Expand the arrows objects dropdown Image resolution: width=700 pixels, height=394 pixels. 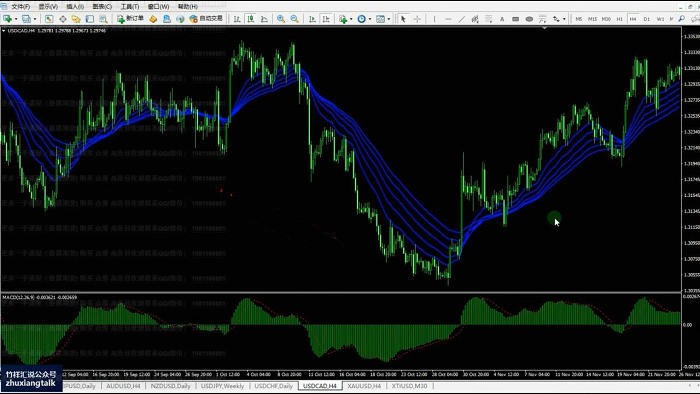click(564, 19)
